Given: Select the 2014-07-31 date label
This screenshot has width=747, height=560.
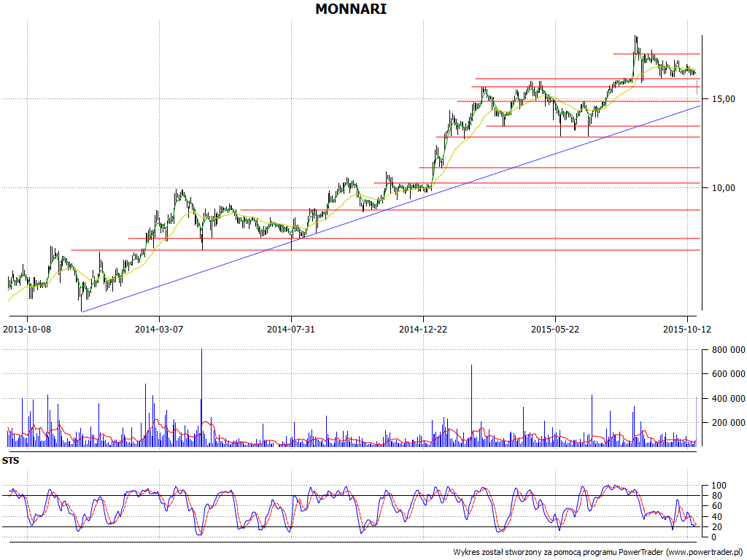Looking at the screenshot, I should (x=291, y=329).
